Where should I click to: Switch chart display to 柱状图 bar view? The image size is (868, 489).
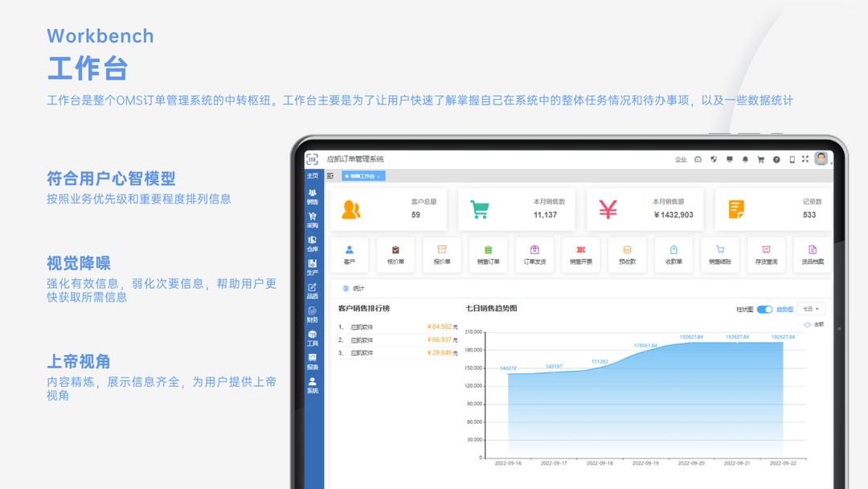pyautogui.click(x=745, y=309)
